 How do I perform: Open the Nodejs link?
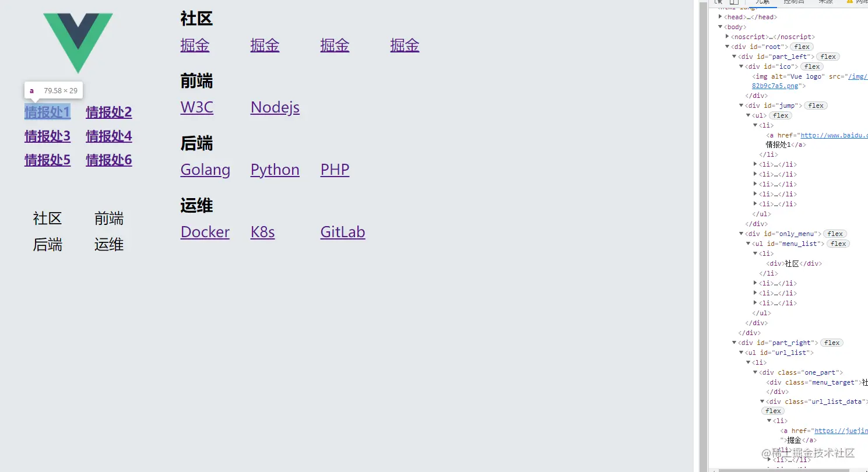click(275, 107)
